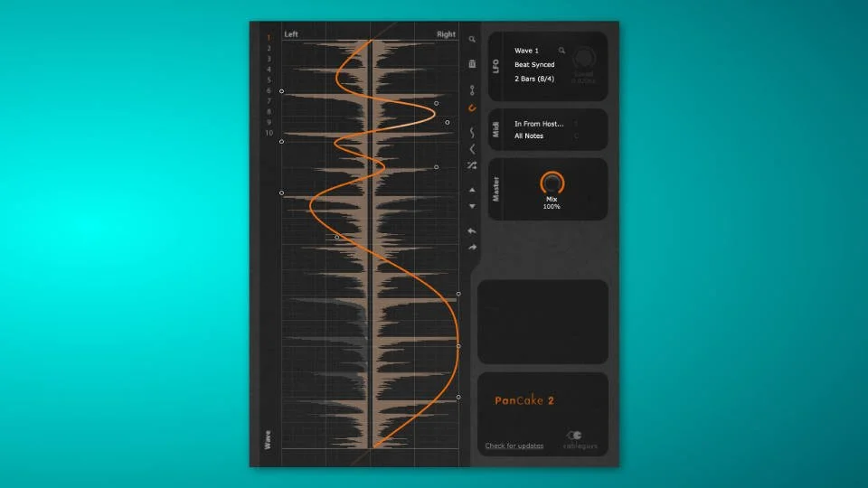The image size is (868, 488).
Task: Click the Mix 100% value readout
Action: [x=552, y=206]
